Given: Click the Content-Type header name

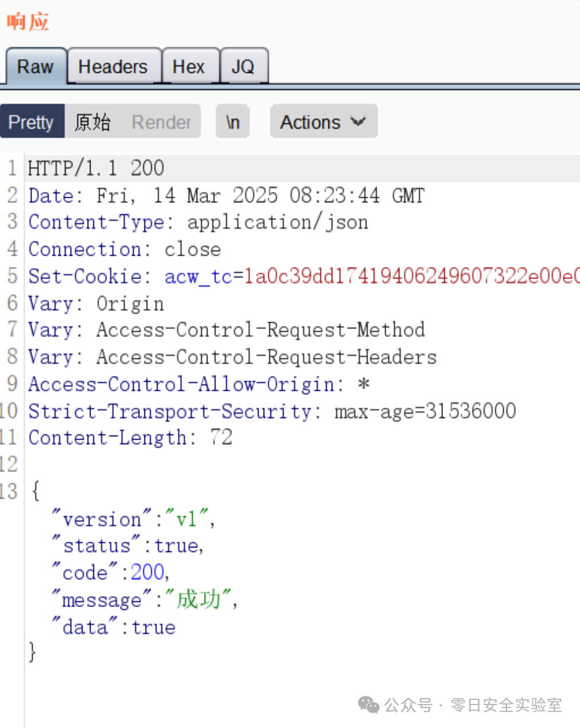Looking at the screenshot, I should click(x=96, y=222).
